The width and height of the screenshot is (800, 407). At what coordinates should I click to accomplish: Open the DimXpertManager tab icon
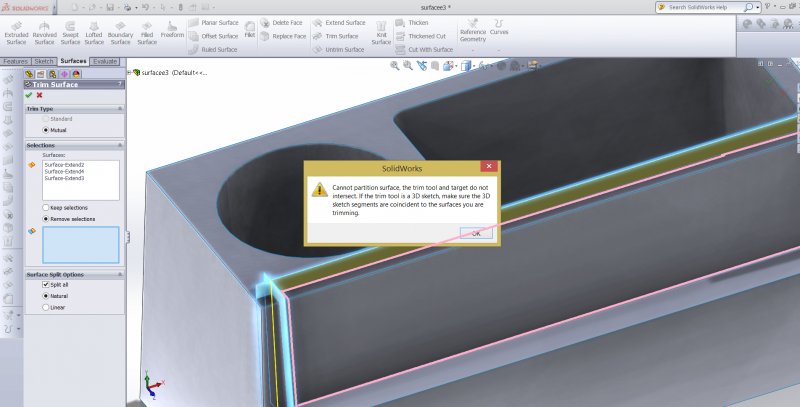pos(64,74)
